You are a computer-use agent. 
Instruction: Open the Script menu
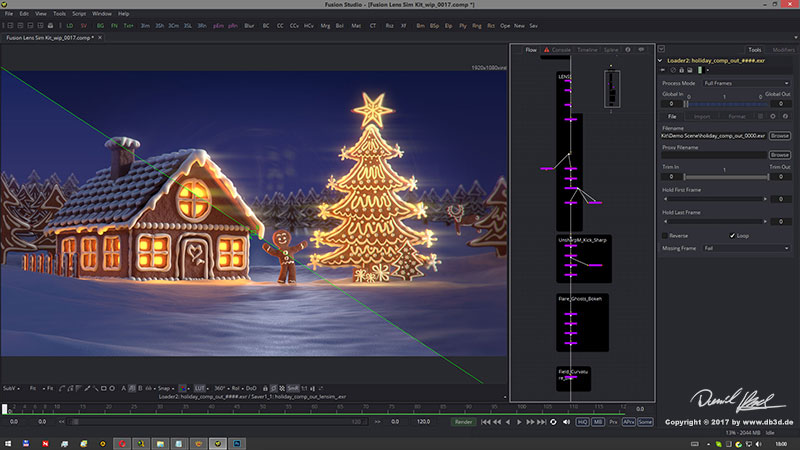[79, 14]
